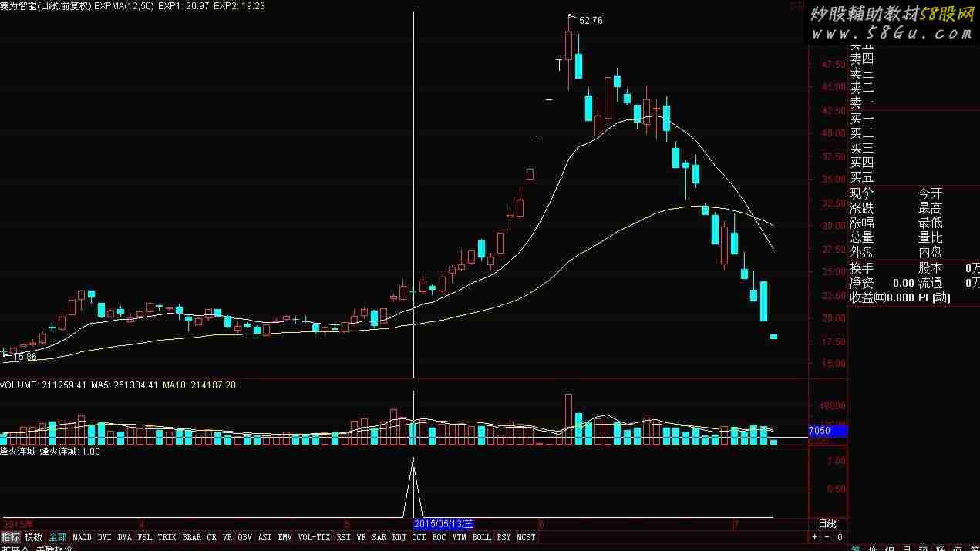Screen dimensions: 980x551
Task: Switch to the VR indicator
Action: tap(227, 537)
